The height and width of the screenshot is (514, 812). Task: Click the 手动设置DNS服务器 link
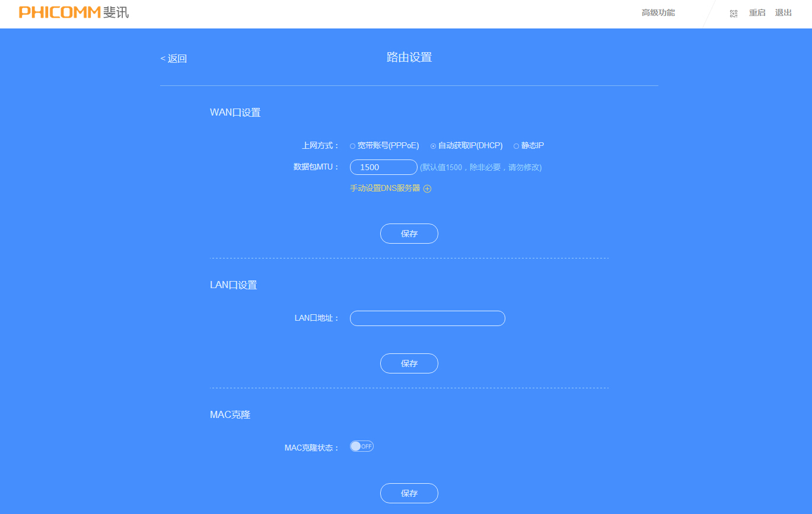point(384,188)
